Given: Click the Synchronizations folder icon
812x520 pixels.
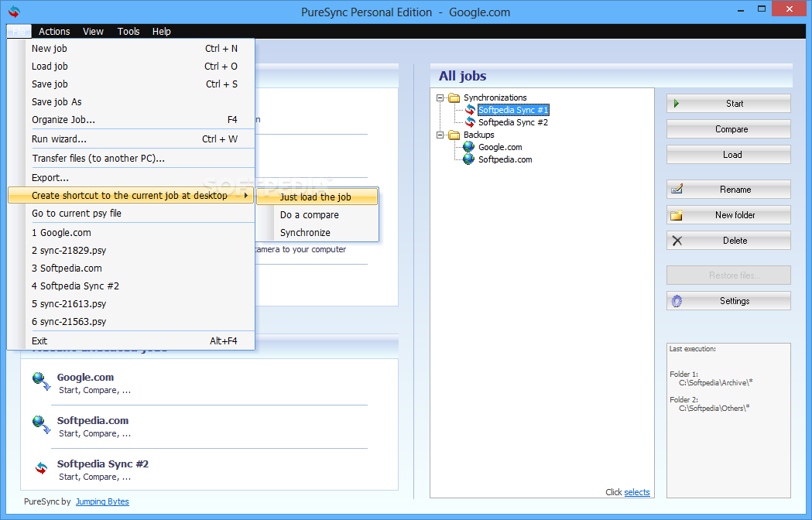Looking at the screenshot, I should tap(454, 98).
